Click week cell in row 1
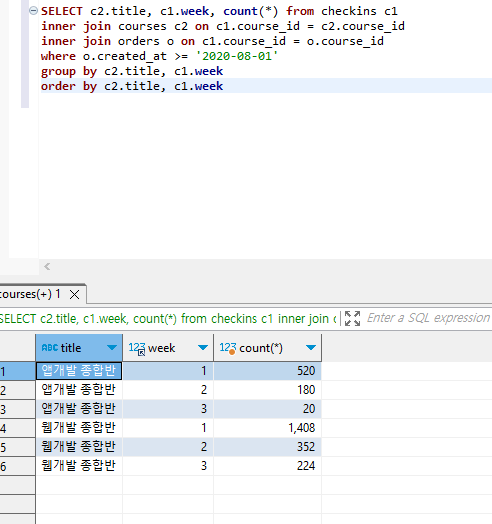Screen dimensions: 492x524 coord(168,371)
